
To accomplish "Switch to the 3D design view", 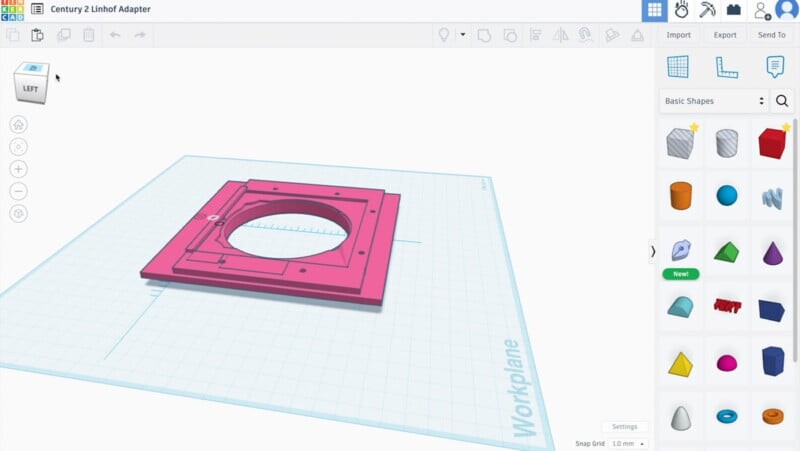I will point(655,10).
